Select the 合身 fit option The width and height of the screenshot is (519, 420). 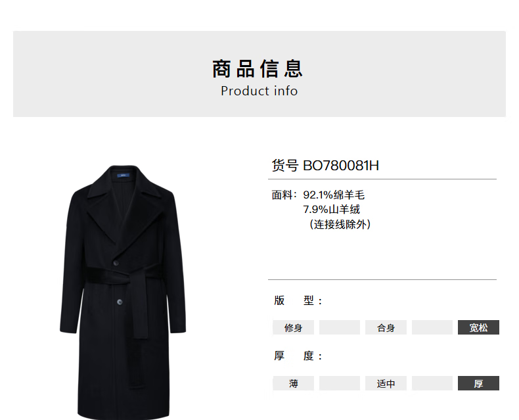pos(386,327)
